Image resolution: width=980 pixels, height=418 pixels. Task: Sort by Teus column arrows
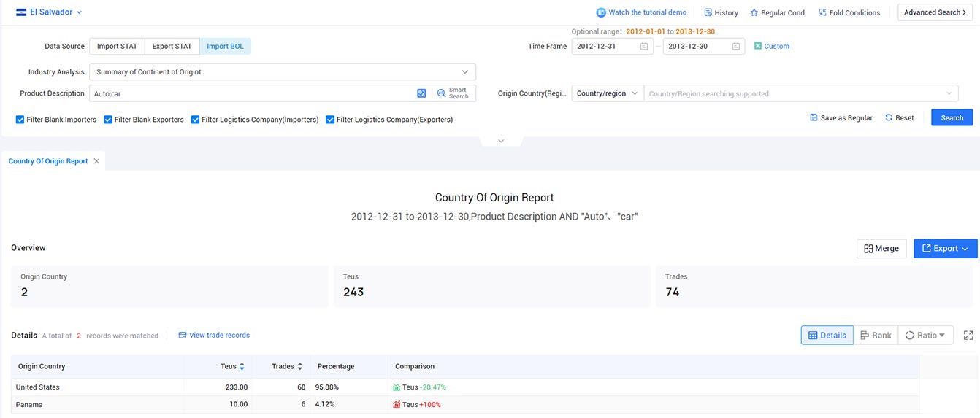pos(242,366)
